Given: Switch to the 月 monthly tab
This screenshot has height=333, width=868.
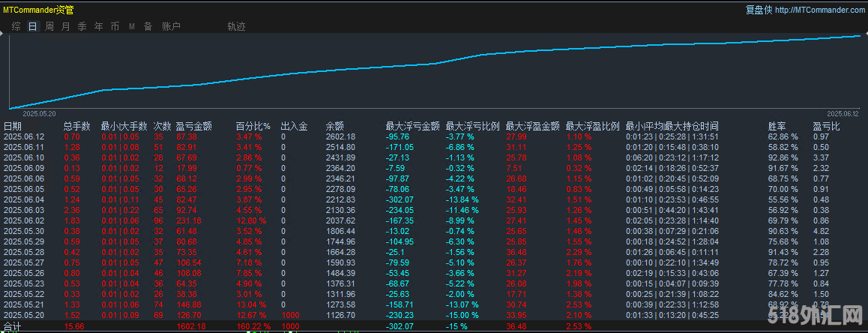Looking at the screenshot, I should (x=66, y=26).
